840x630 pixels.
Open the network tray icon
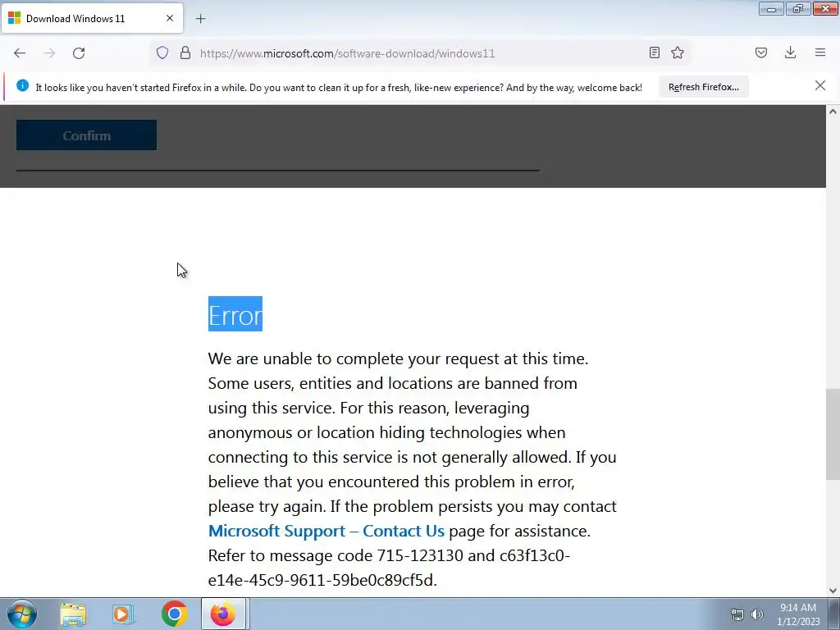coord(737,614)
